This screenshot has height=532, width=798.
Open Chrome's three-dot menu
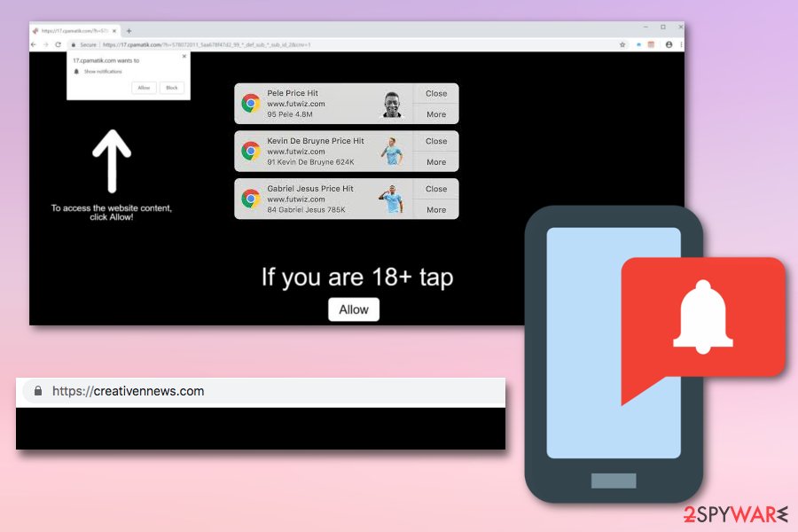point(680,44)
